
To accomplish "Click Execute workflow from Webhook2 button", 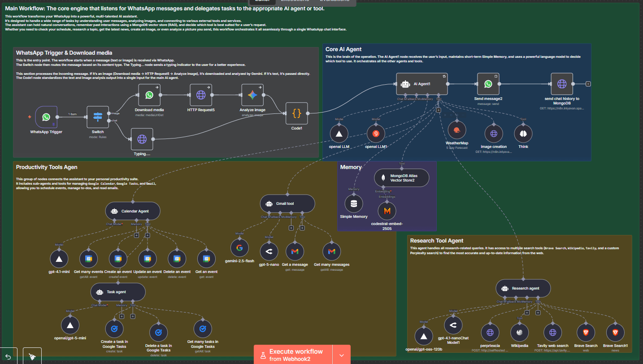I will click(x=293, y=355).
